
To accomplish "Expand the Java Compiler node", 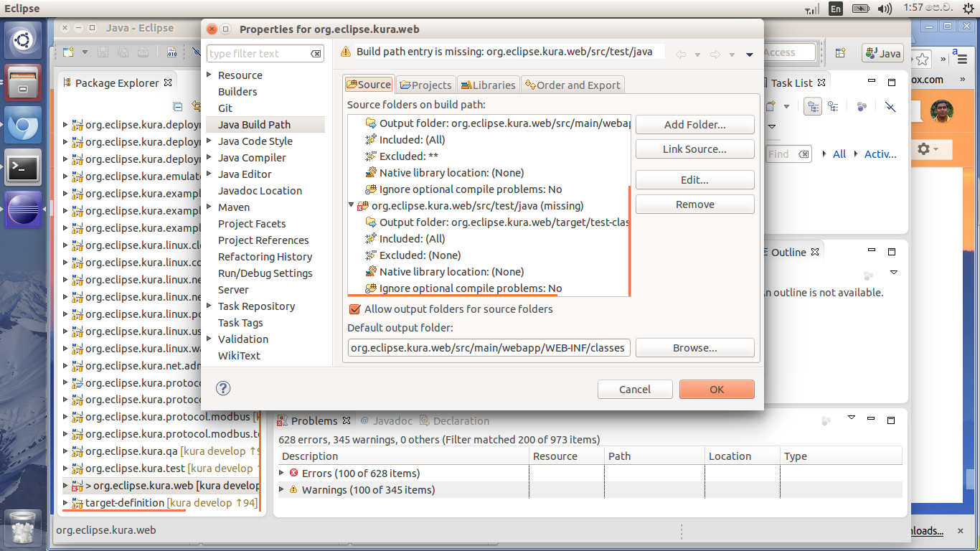I will pyautogui.click(x=209, y=157).
